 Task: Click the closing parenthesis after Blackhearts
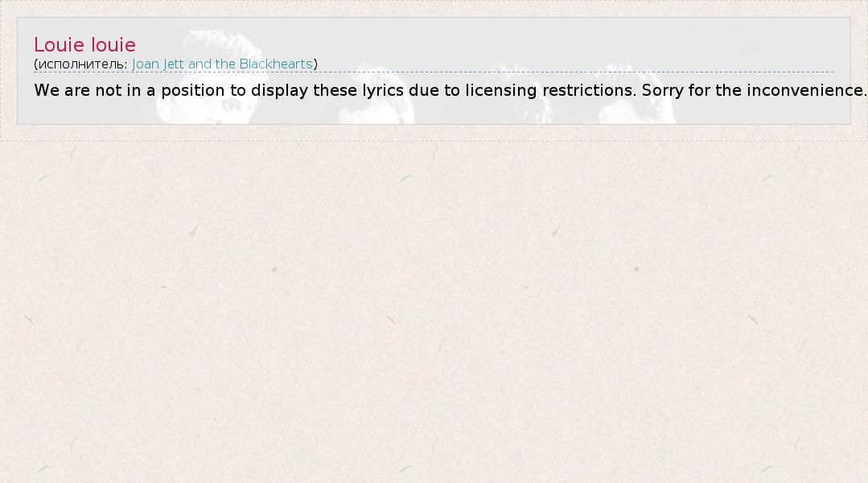click(x=315, y=64)
